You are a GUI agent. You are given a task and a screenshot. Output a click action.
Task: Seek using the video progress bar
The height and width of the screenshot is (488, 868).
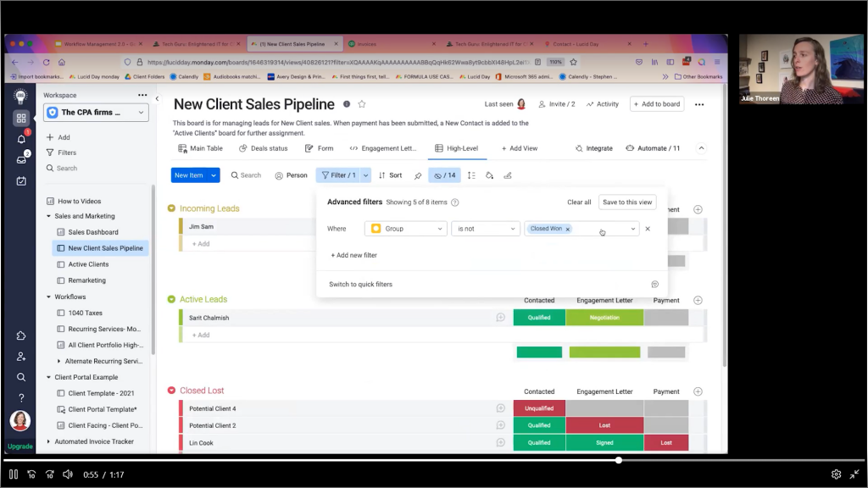434,460
